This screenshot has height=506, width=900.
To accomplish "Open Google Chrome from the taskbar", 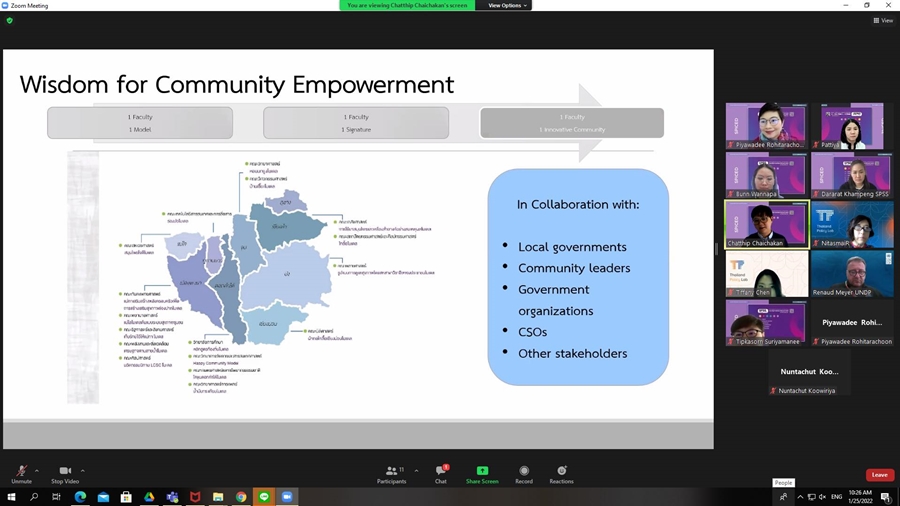I will click(241, 497).
